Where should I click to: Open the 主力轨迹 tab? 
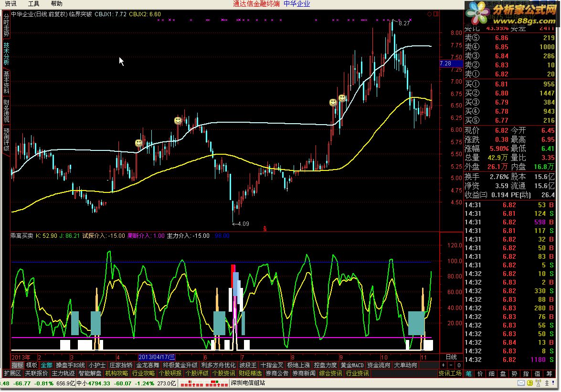pos(63,373)
